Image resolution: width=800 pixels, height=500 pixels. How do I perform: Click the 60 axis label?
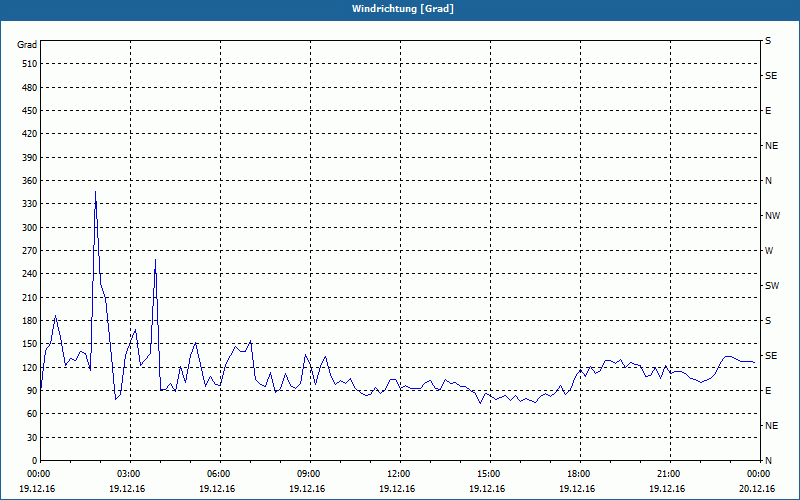click(x=32, y=414)
